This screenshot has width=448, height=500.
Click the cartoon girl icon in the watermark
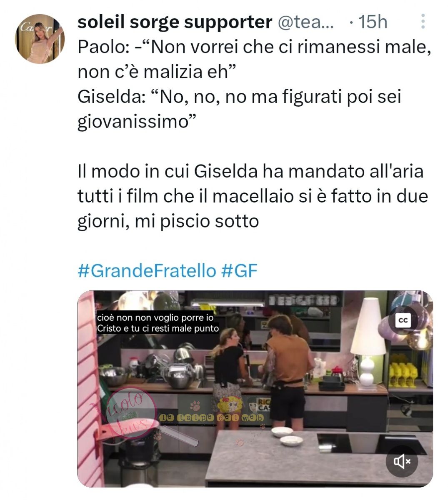[231, 404]
